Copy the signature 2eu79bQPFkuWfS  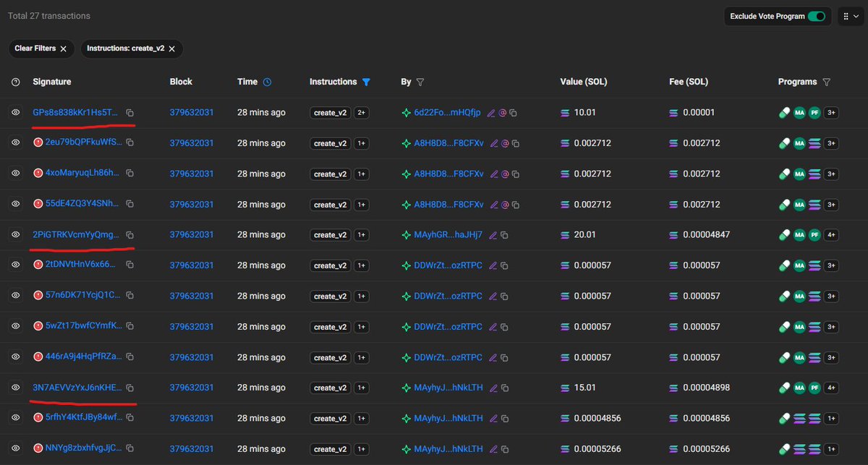(x=129, y=142)
